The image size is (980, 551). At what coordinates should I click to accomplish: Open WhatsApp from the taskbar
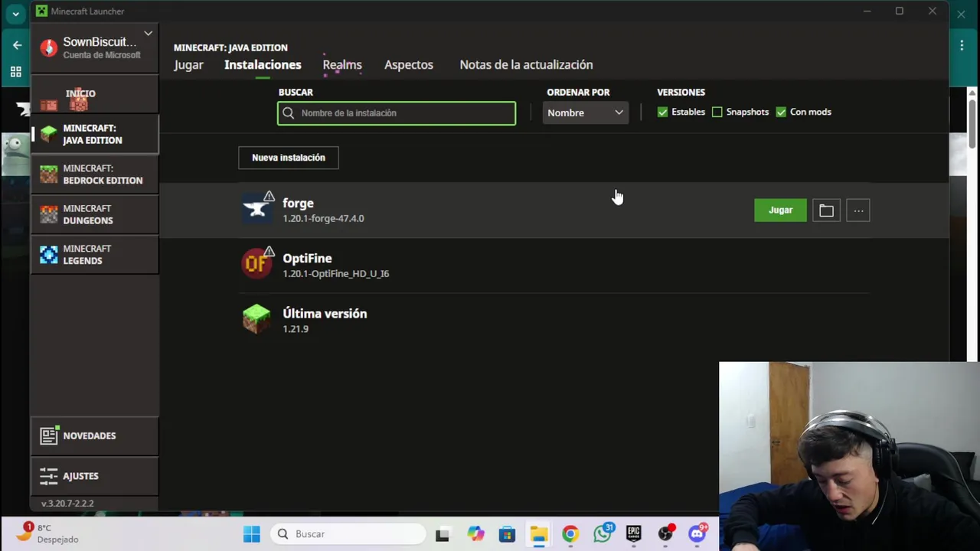[603, 533]
